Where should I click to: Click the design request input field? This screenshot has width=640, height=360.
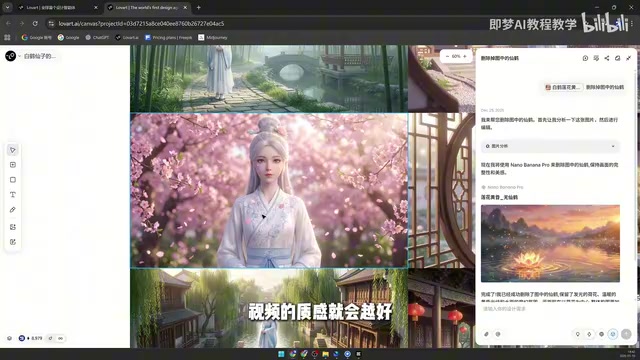[555, 309]
